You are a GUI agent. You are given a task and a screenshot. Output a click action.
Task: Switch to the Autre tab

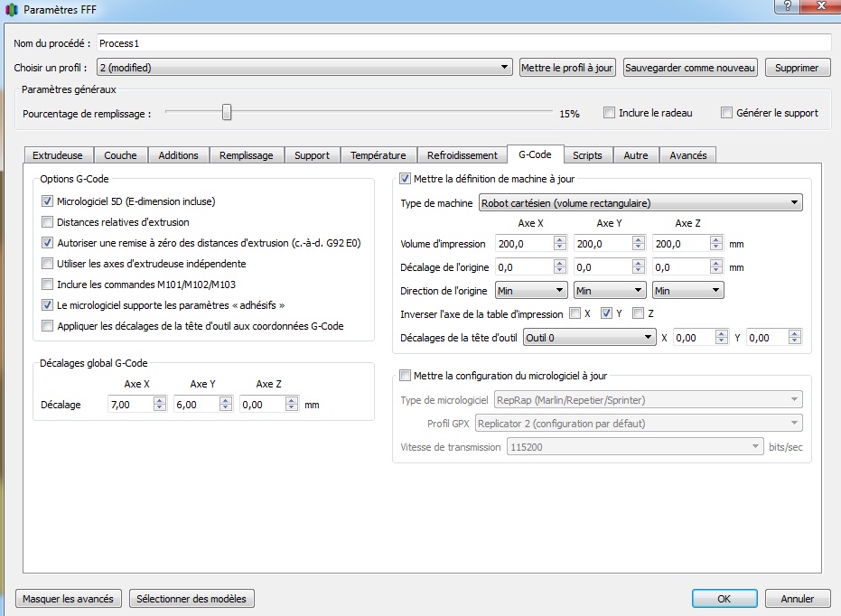coord(636,155)
